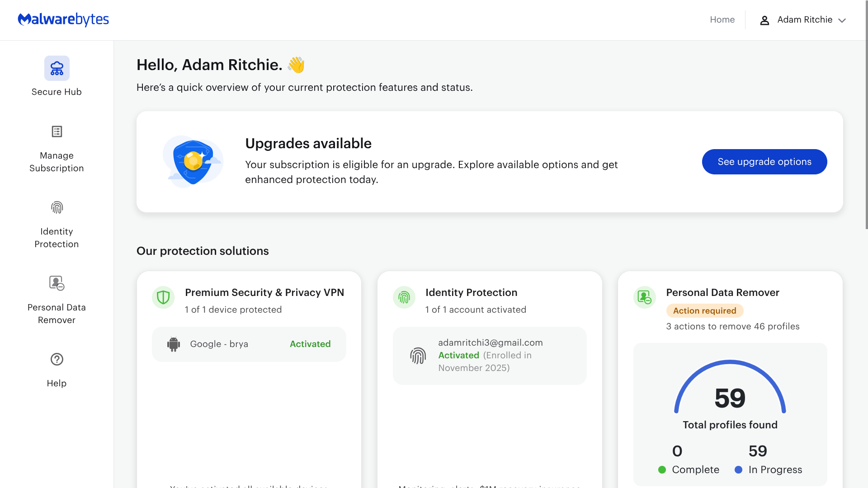The image size is (868, 488).
Task: Open the Personal Data Remover sidebar label
Action: pos(57,314)
